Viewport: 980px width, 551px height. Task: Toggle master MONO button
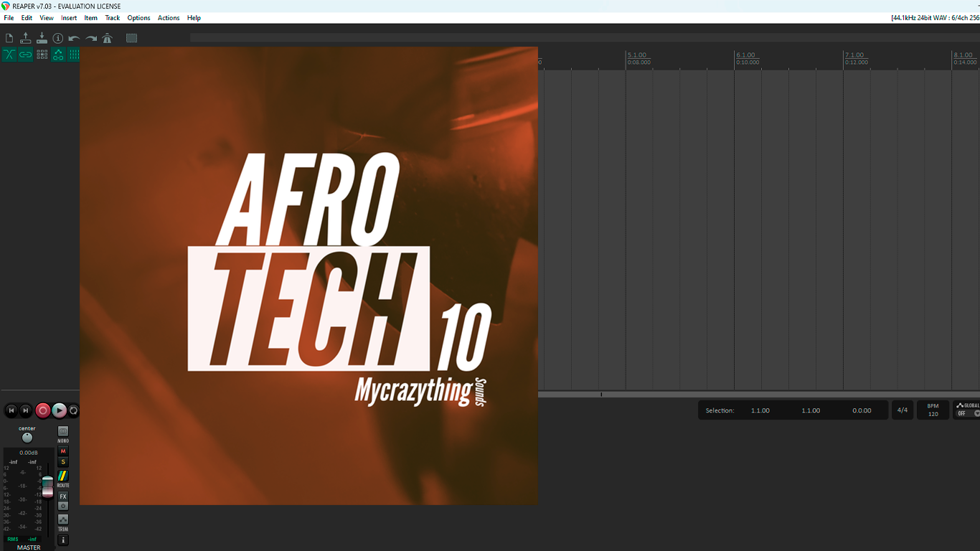[x=63, y=431]
